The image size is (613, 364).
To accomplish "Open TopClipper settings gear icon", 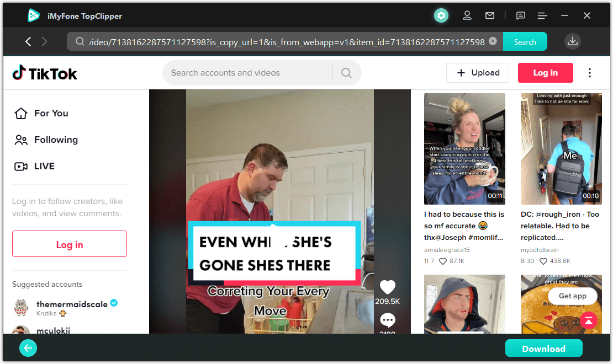I will (x=441, y=16).
